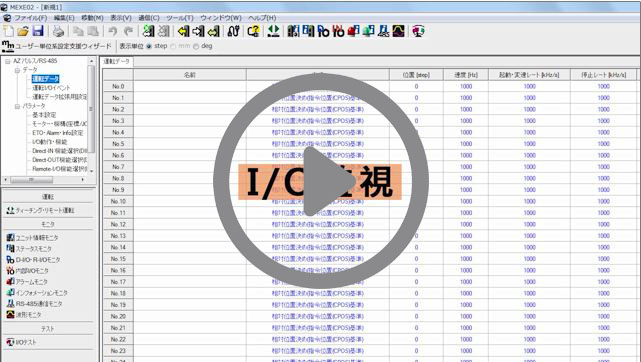Select the deg display unit radio button

pos(196,46)
